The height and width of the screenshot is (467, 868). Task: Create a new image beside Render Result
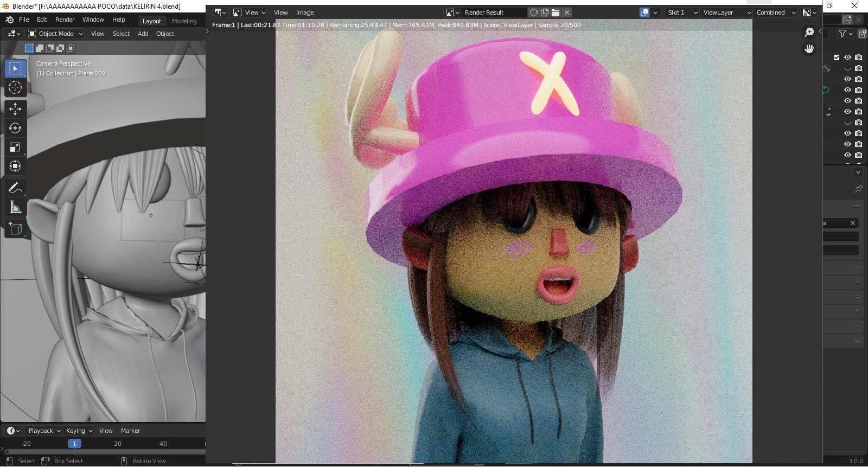pyautogui.click(x=545, y=12)
